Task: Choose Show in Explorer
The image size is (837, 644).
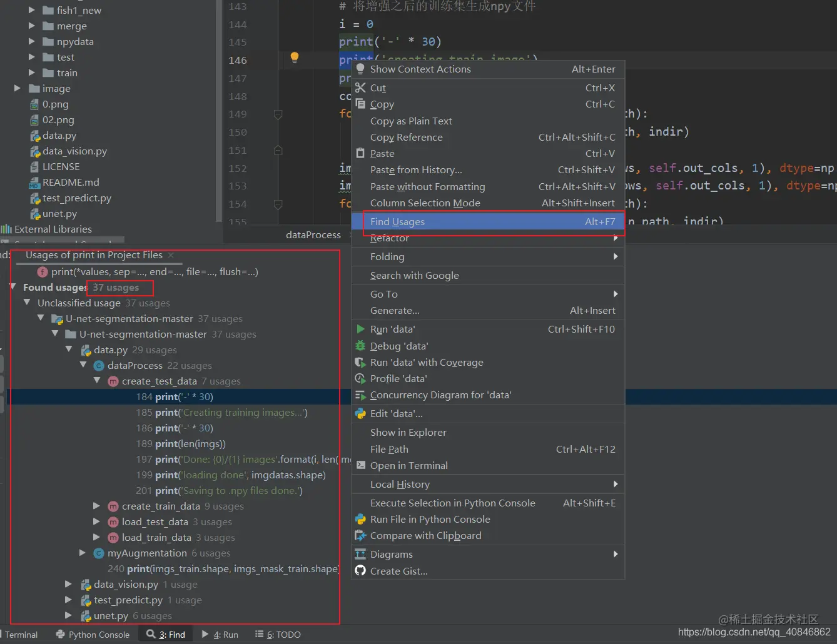Action: [488, 432]
